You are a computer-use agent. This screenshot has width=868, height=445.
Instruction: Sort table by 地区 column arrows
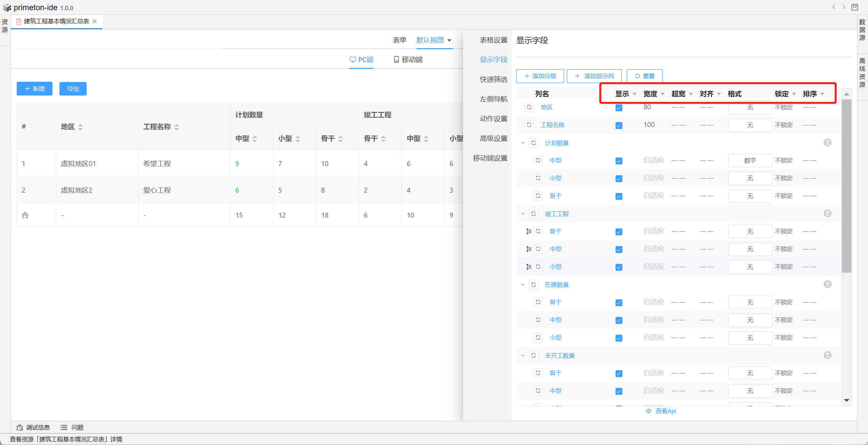(80, 127)
